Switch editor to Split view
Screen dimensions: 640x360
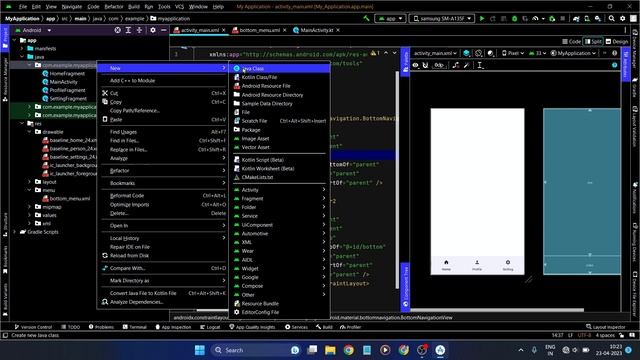tap(593, 42)
